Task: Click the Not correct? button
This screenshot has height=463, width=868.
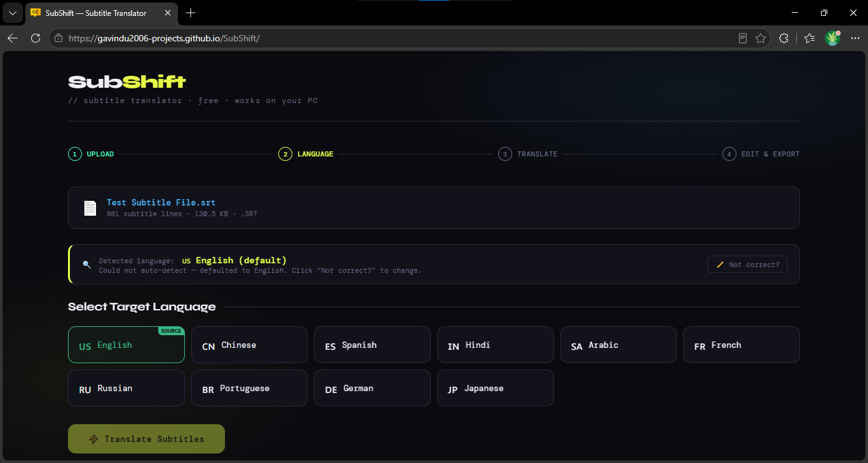Action: 747,265
